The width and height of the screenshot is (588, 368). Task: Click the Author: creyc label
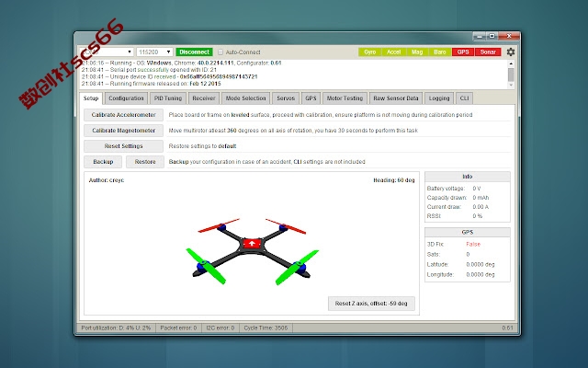click(x=107, y=180)
